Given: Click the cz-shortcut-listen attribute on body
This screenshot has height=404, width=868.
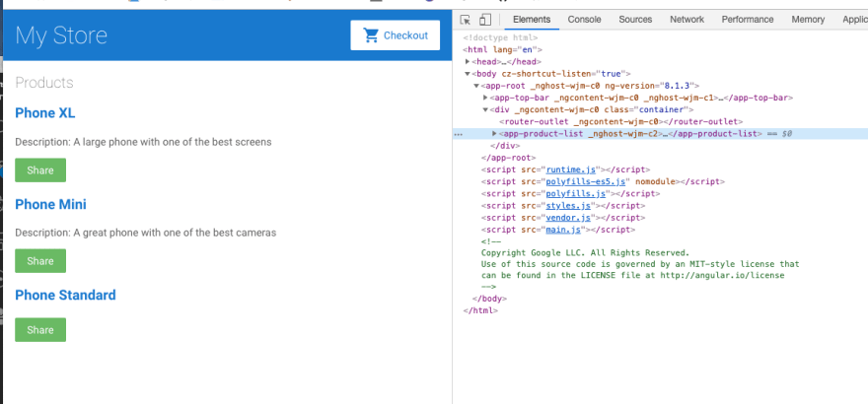Looking at the screenshot, I should 562,74.
